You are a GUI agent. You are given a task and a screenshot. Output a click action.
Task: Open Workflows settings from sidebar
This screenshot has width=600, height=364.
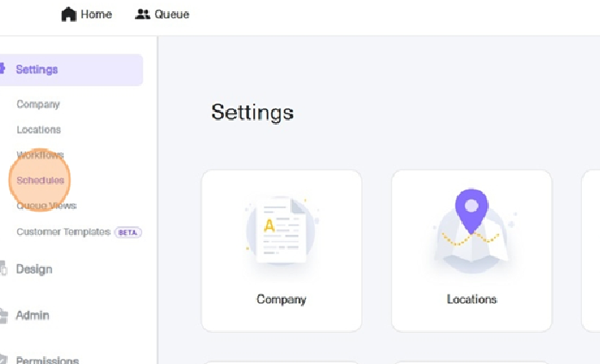tap(40, 155)
